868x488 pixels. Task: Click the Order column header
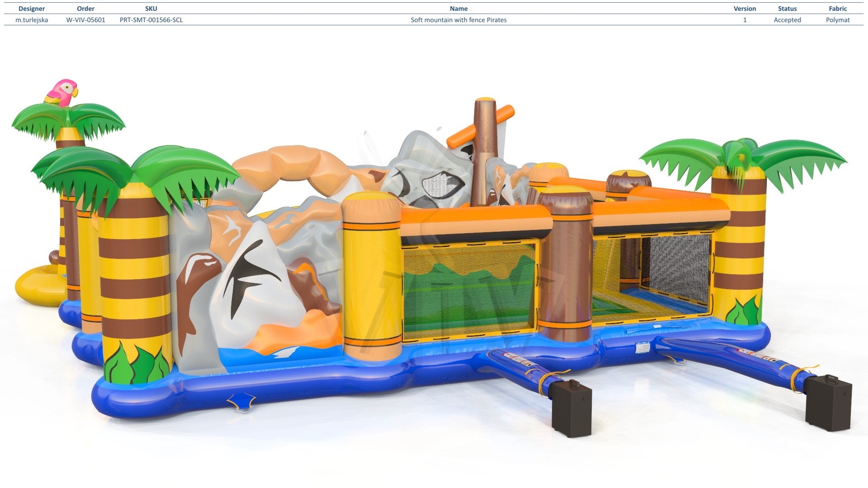tap(85, 9)
